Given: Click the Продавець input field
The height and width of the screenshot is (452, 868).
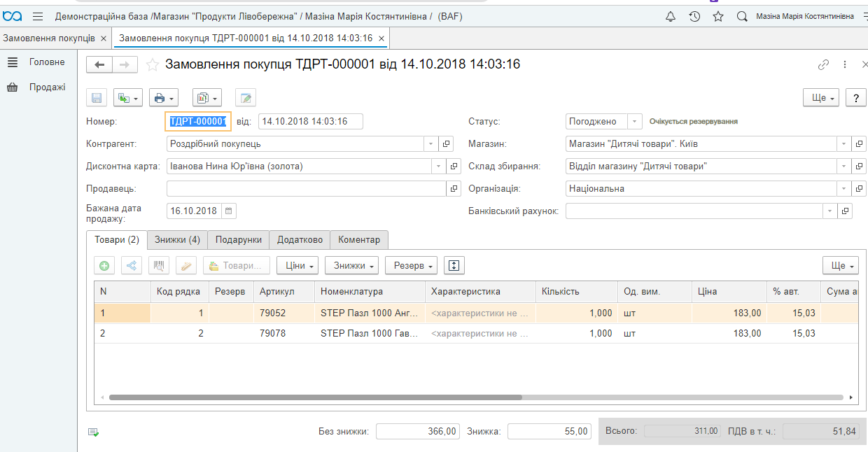Looking at the screenshot, I should coord(306,189).
